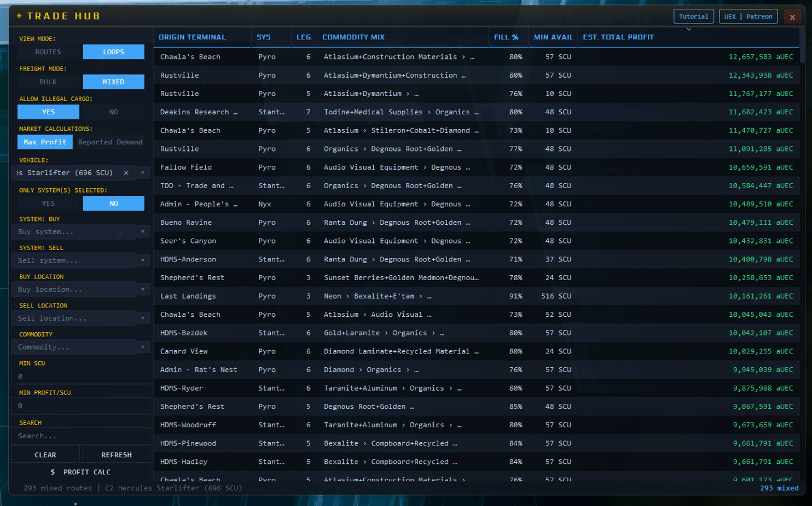
Task: Disable illegal cargo by selecting No
Action: (113, 112)
